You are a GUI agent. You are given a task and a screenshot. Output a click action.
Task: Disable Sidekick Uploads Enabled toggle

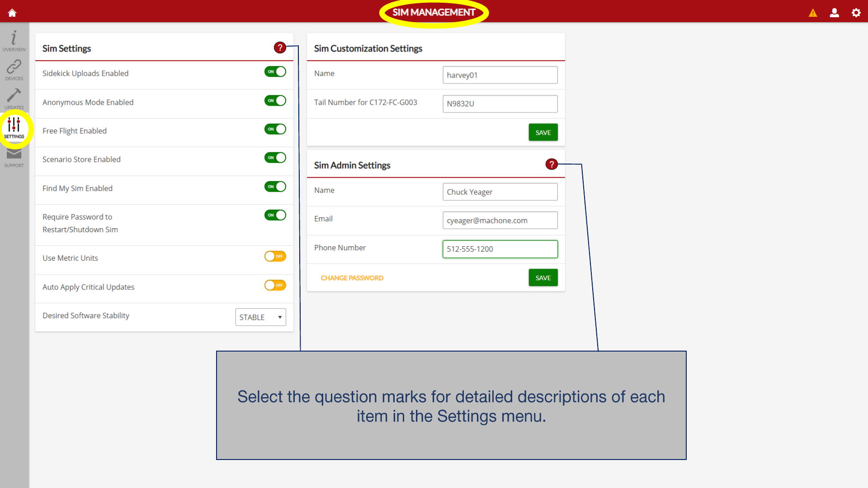pyautogui.click(x=275, y=72)
